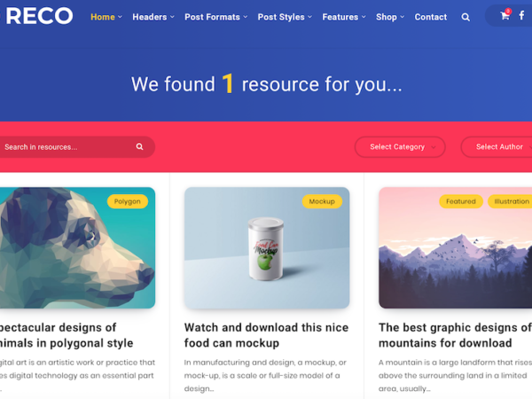Click the Mockup category tag
This screenshot has width=532, height=399.
coord(322,201)
